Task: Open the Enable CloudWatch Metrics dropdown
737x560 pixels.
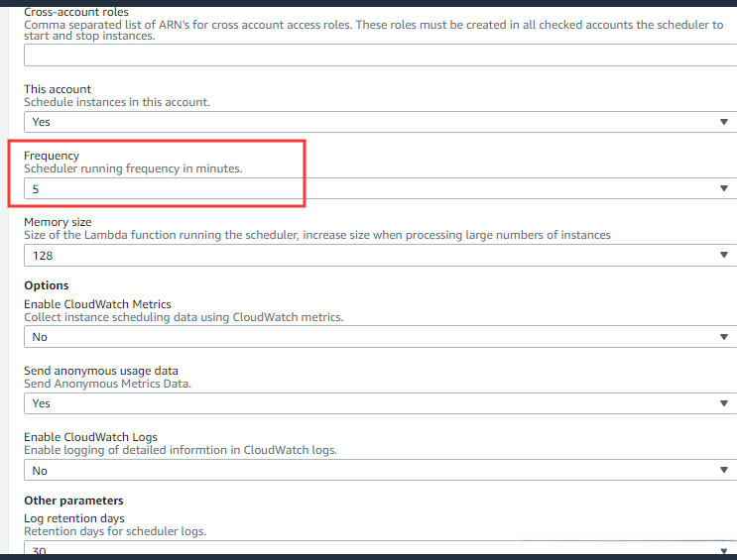Action: point(377,337)
